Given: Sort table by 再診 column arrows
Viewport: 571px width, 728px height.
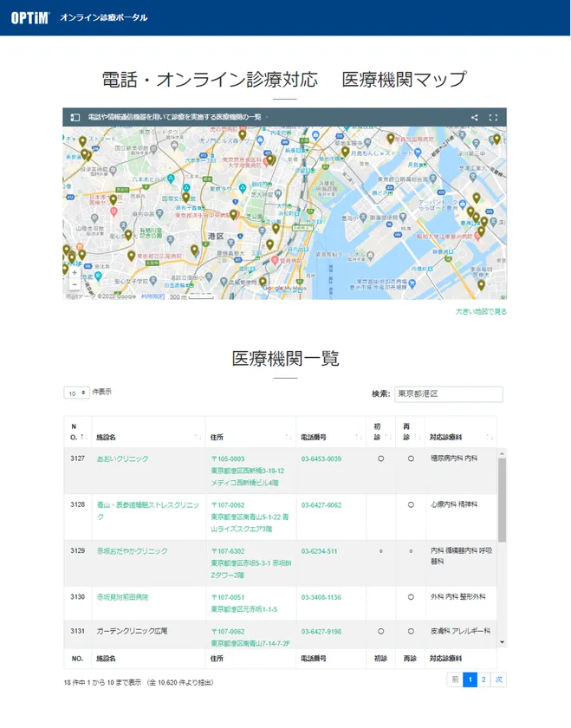Looking at the screenshot, I should pos(418,437).
